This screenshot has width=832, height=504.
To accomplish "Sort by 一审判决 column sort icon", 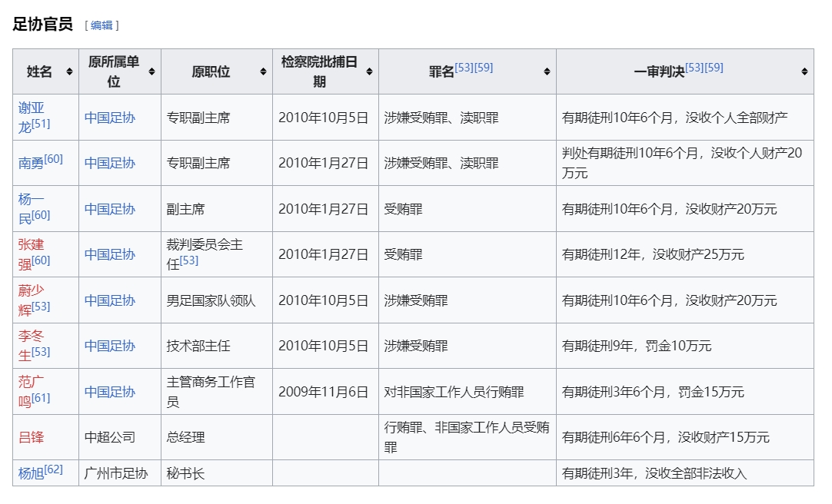I will (804, 71).
